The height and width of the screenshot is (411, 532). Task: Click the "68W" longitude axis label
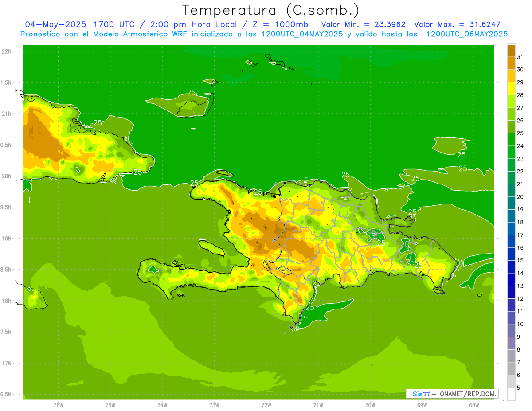[x=474, y=405]
